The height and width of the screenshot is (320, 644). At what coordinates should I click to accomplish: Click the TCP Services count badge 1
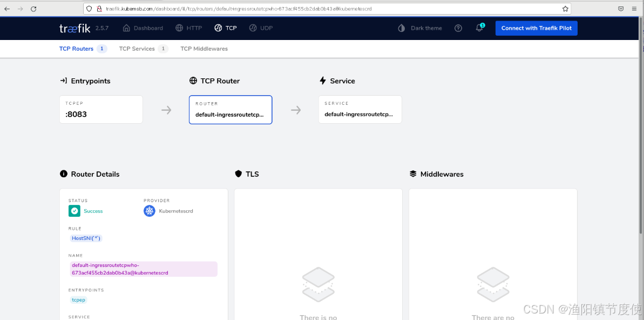pos(163,49)
